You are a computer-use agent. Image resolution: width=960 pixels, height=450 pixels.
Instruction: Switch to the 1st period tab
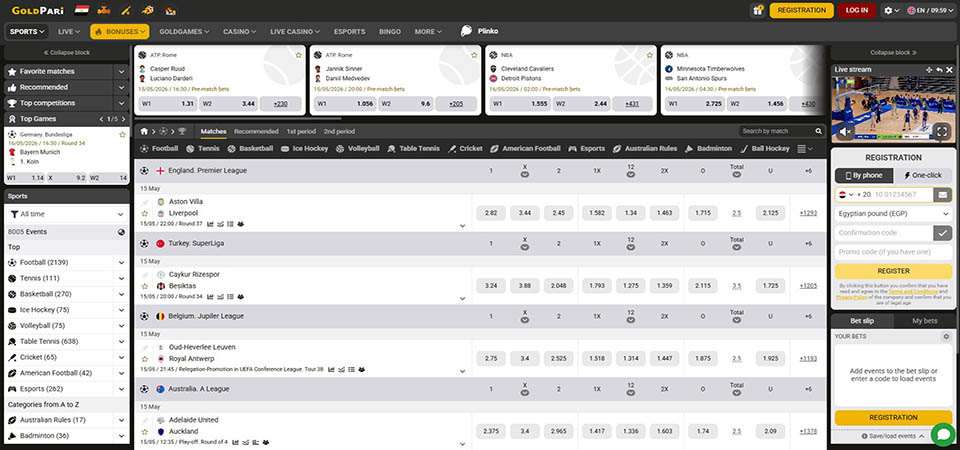coord(301,132)
